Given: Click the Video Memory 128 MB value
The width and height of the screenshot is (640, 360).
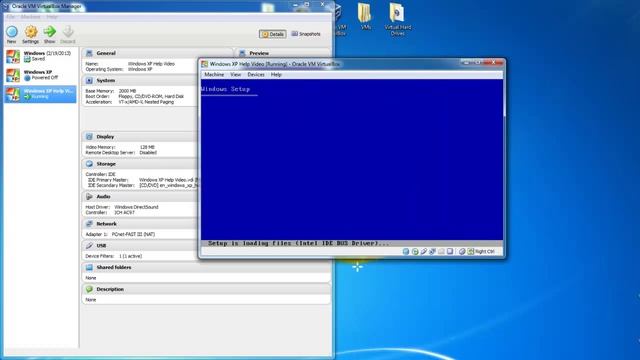Looking at the screenshot, I should click(x=147, y=147).
